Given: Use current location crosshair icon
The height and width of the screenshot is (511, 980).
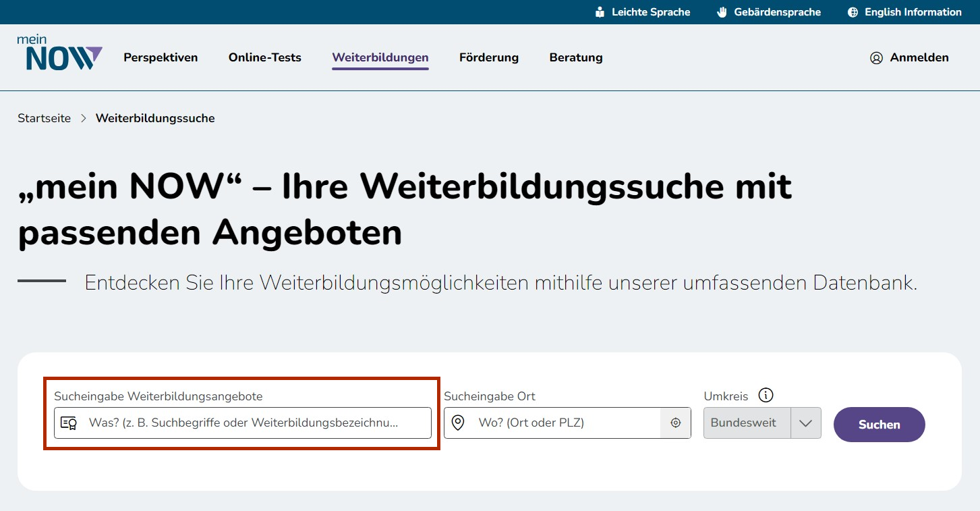Looking at the screenshot, I should tap(676, 423).
